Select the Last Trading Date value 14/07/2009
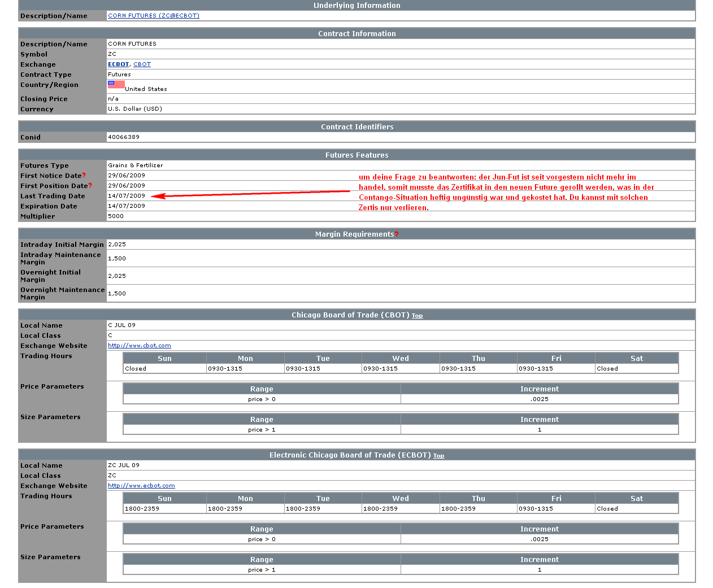Screen dimensions: 713x588 tap(127, 196)
